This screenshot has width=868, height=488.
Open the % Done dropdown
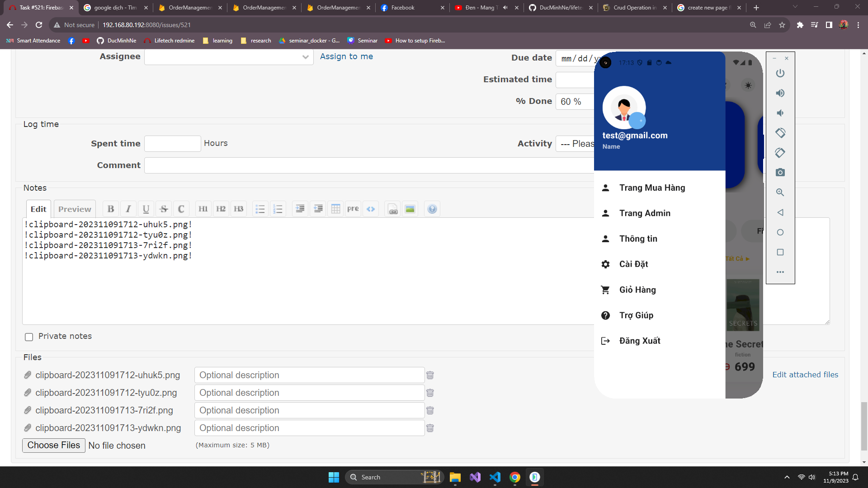tap(574, 102)
